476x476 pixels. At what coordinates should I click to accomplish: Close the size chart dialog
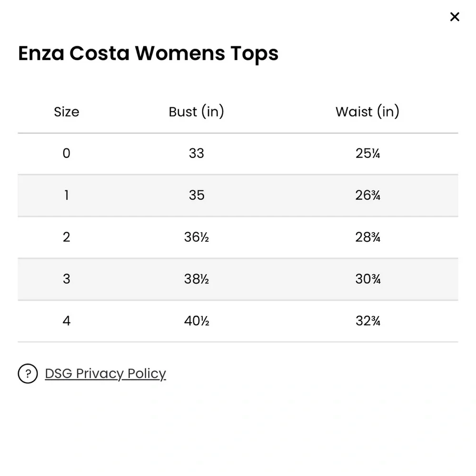click(455, 17)
